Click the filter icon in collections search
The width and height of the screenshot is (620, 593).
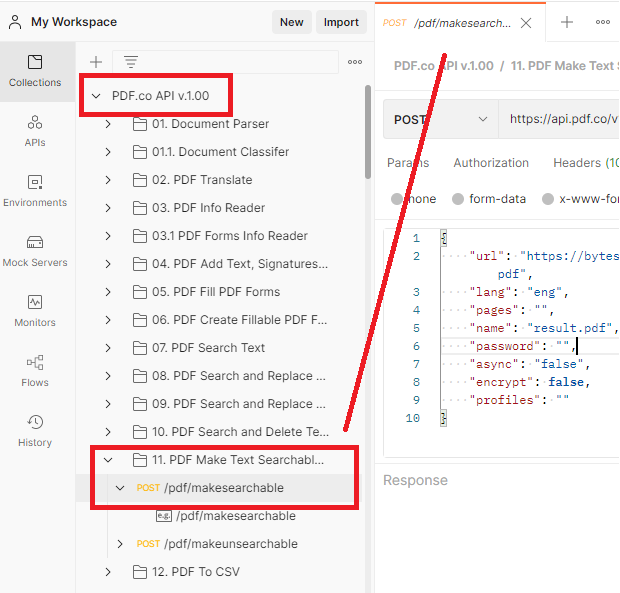[x=131, y=62]
